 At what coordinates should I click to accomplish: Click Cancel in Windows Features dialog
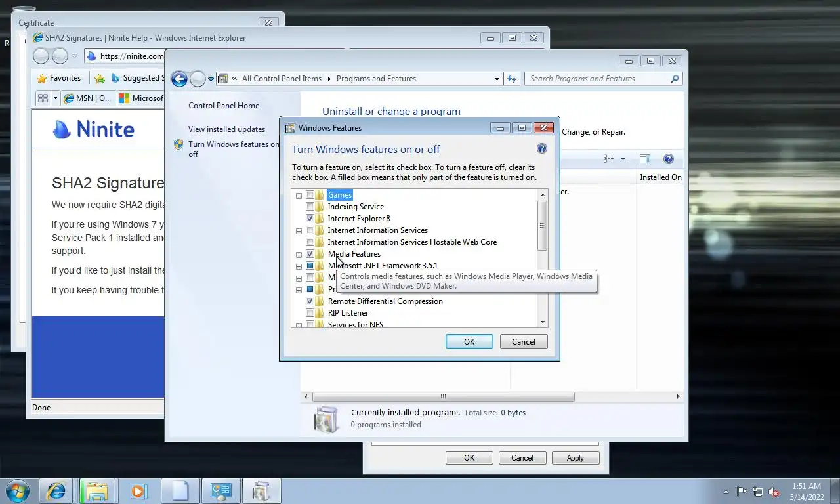point(524,342)
